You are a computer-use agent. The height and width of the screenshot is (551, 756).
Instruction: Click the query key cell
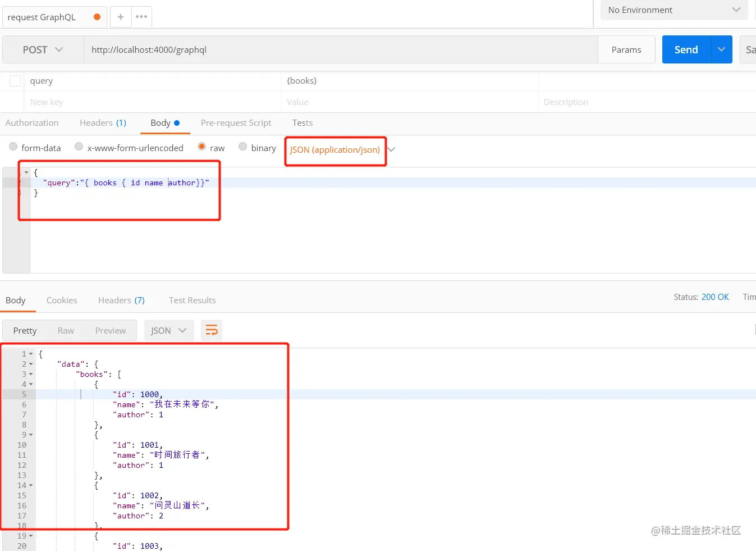pos(152,81)
